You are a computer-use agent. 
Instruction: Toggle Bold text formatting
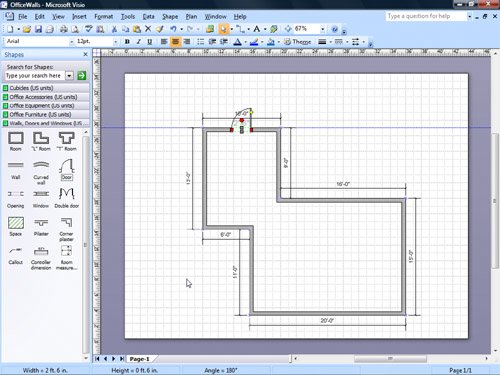127,42
